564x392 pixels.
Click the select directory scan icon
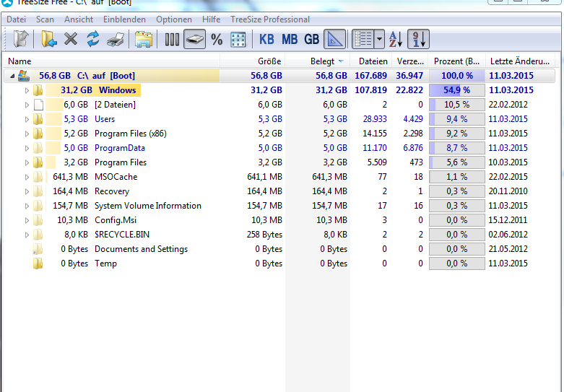(20, 39)
